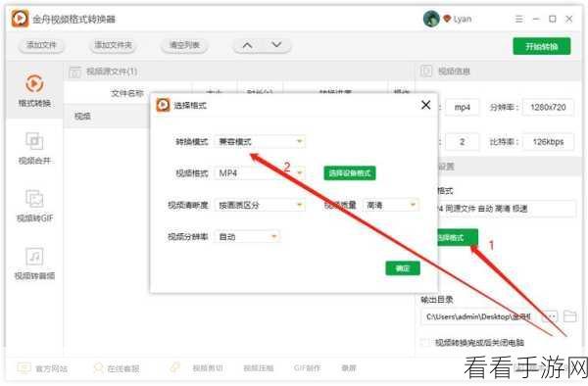
Task: Click the 视频信息 panel icon
Action: pos(426,71)
